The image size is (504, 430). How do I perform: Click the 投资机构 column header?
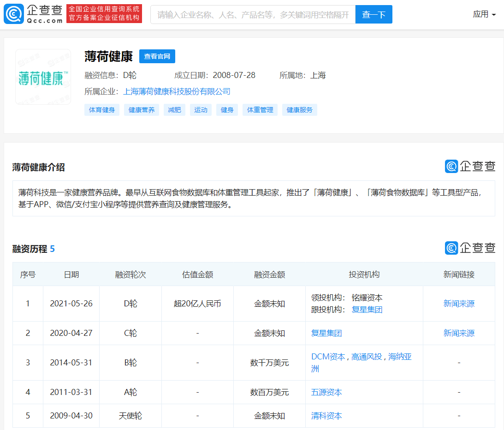coord(364,275)
